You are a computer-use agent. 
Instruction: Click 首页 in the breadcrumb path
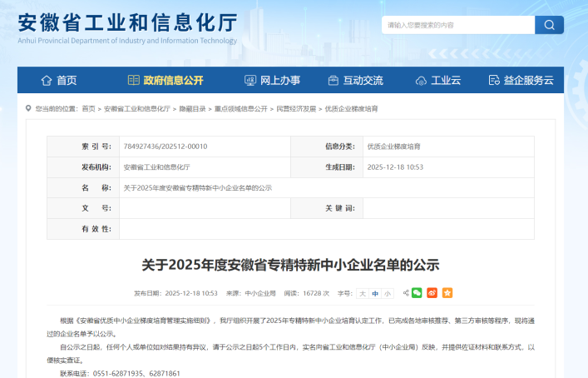90,109
